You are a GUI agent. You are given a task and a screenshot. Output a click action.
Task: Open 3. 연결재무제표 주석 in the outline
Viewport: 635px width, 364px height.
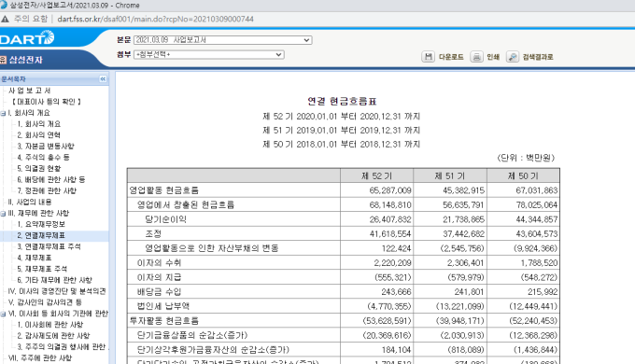click(x=49, y=246)
